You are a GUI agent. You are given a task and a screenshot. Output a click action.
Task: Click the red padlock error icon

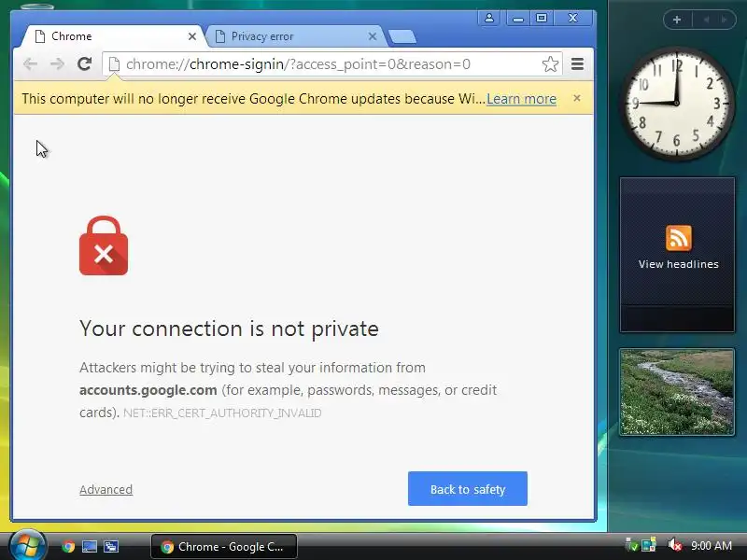pyautogui.click(x=104, y=245)
